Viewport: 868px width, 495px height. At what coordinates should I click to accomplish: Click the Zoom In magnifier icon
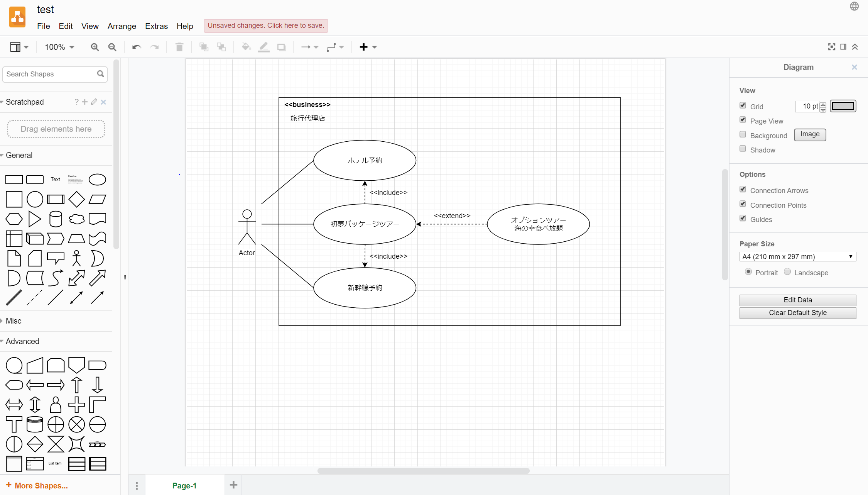(95, 47)
